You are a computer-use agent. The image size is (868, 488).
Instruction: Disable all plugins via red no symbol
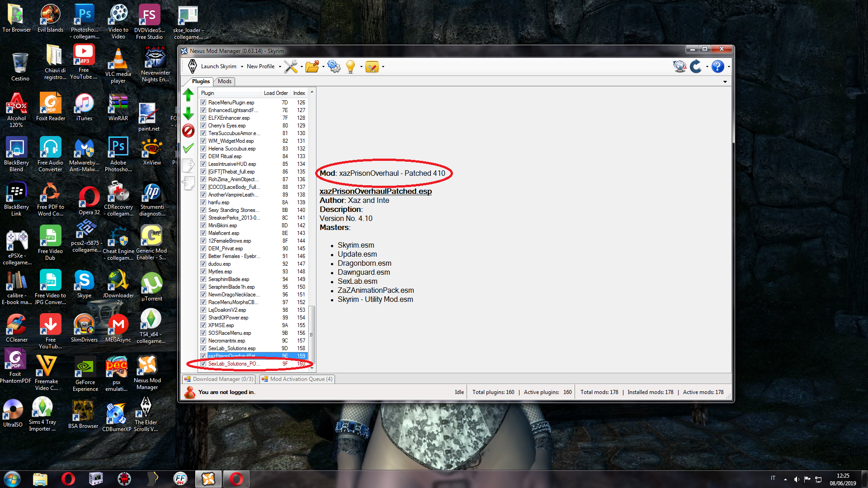click(x=189, y=131)
